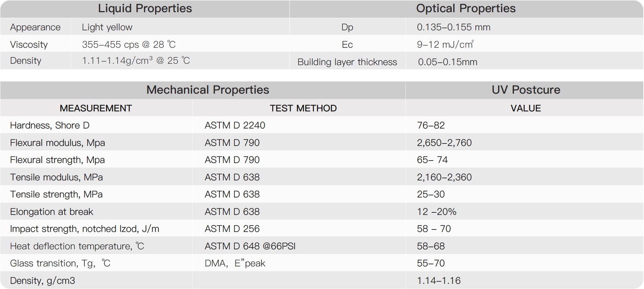The width and height of the screenshot is (644, 289).
Task: Click the Building layer thickness label
Action: (x=347, y=62)
